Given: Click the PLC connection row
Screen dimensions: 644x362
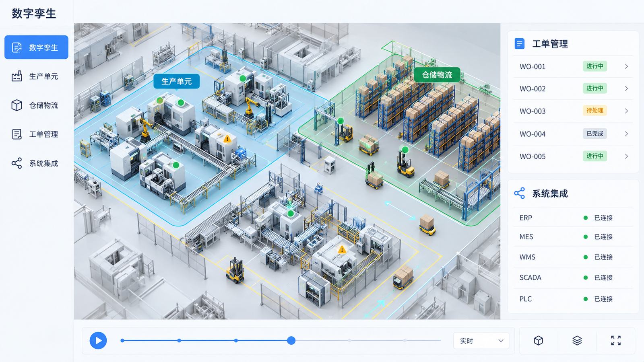Looking at the screenshot, I should pyautogui.click(x=573, y=299).
